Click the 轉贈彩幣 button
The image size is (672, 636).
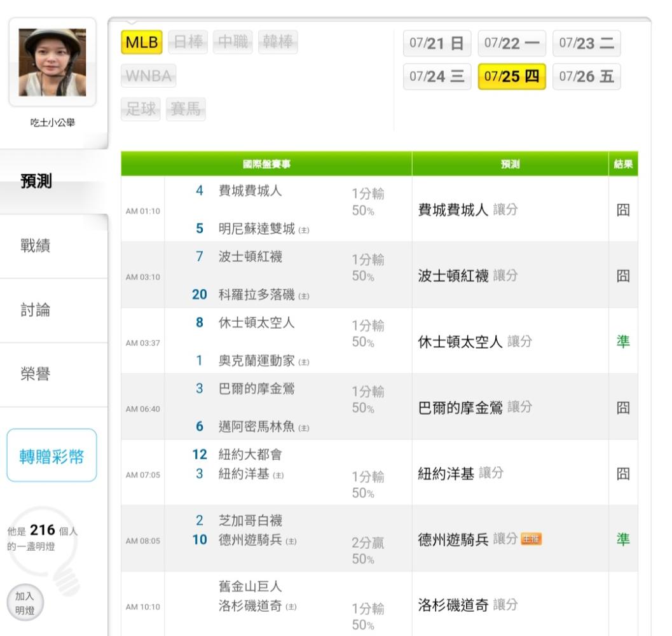(52, 455)
